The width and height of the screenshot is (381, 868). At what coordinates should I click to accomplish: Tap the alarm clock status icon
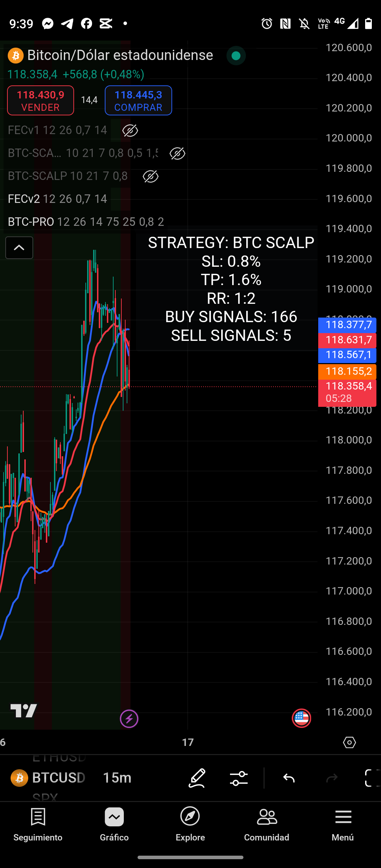tap(267, 24)
